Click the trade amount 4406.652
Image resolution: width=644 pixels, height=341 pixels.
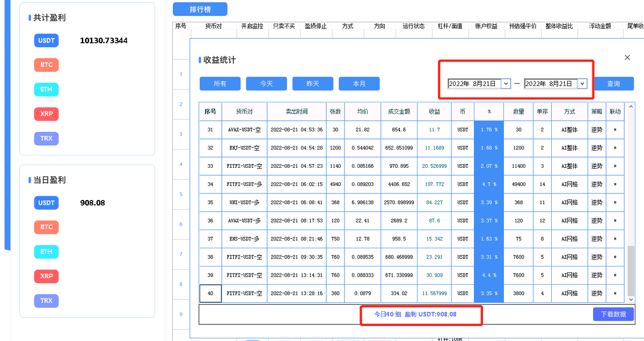click(399, 184)
